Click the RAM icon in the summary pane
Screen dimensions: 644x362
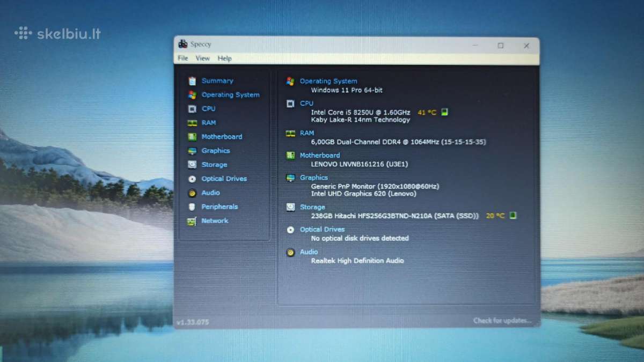[x=290, y=133]
